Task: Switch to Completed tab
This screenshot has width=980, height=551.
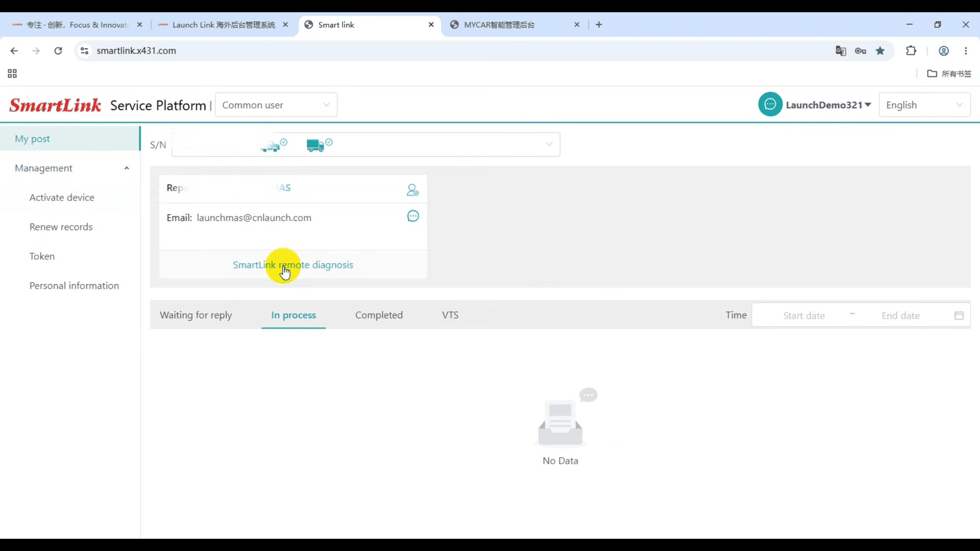Action: (x=379, y=315)
